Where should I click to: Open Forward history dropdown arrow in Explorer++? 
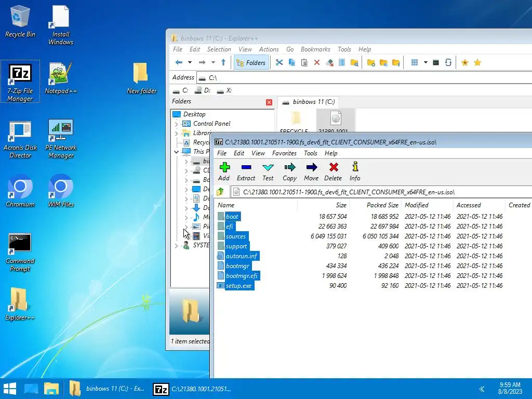[213, 62]
